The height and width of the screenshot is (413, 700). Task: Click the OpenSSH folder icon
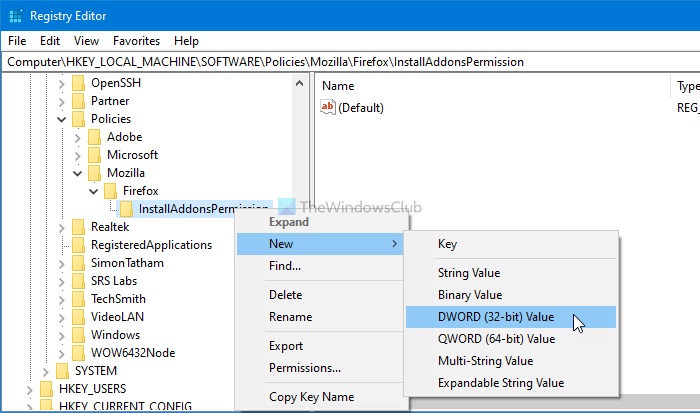click(x=79, y=83)
